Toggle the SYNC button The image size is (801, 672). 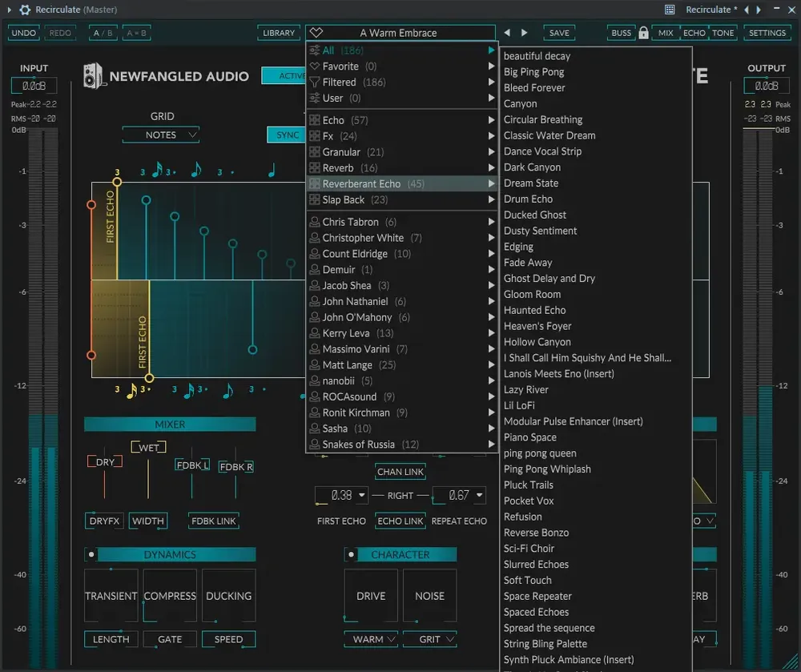click(287, 135)
